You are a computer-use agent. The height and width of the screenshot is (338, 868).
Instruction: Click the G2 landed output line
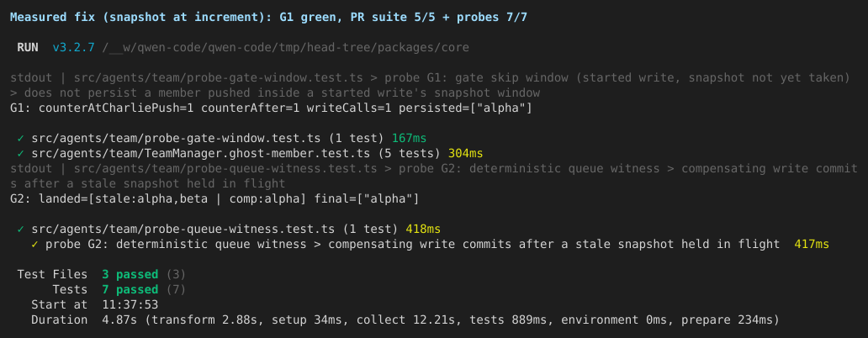214,198
